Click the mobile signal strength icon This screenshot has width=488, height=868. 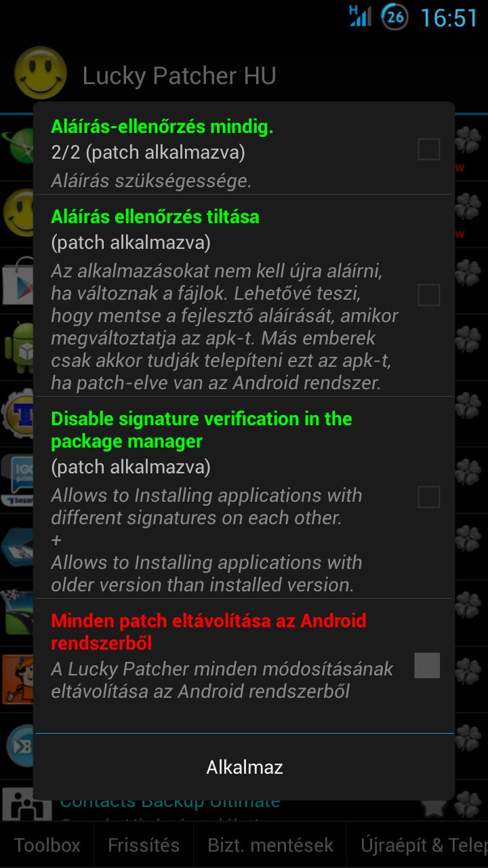pos(360,16)
